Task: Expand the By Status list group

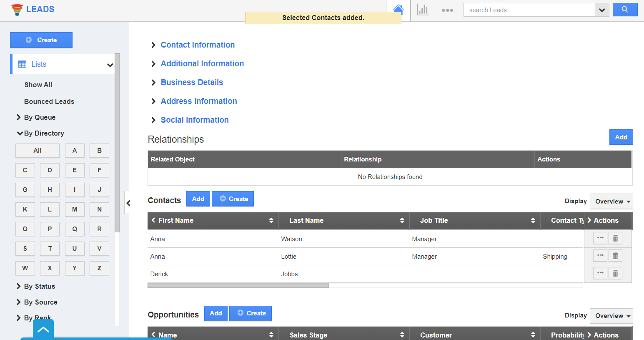Action: click(39, 286)
